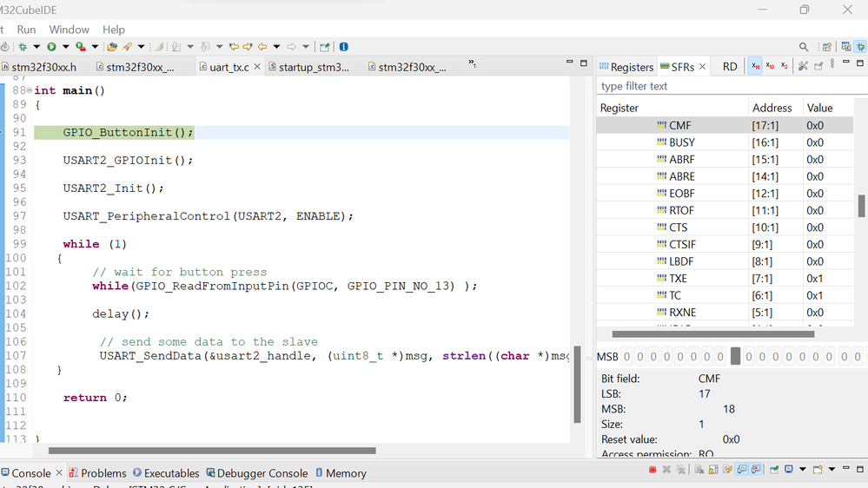
Task: Click the blue Information Center icon
Action: pyautogui.click(x=344, y=47)
